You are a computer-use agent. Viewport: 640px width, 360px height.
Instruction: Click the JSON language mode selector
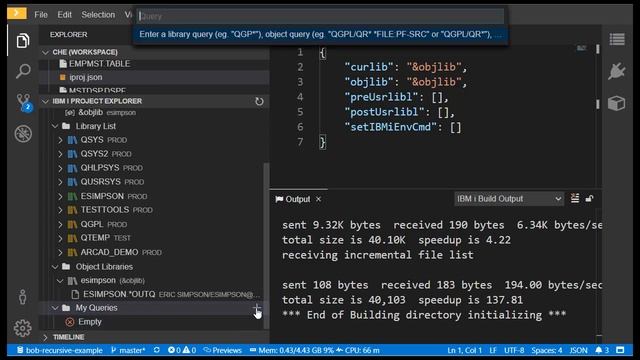[x=578, y=350]
